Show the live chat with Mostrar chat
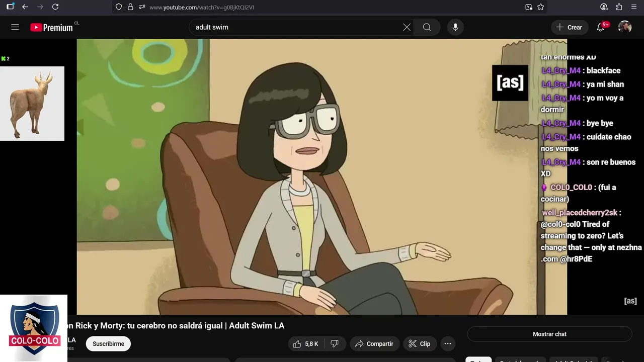644x362 pixels. pos(549,334)
